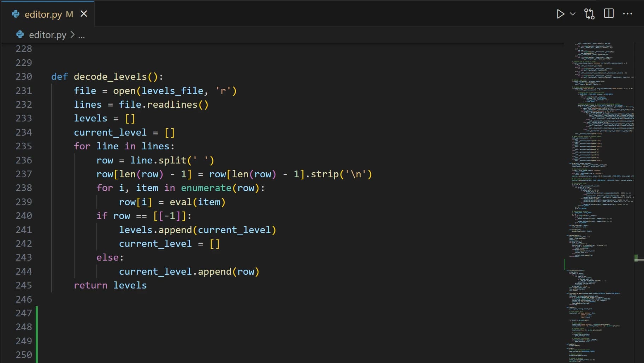Select line 230 by its line number

24,77
